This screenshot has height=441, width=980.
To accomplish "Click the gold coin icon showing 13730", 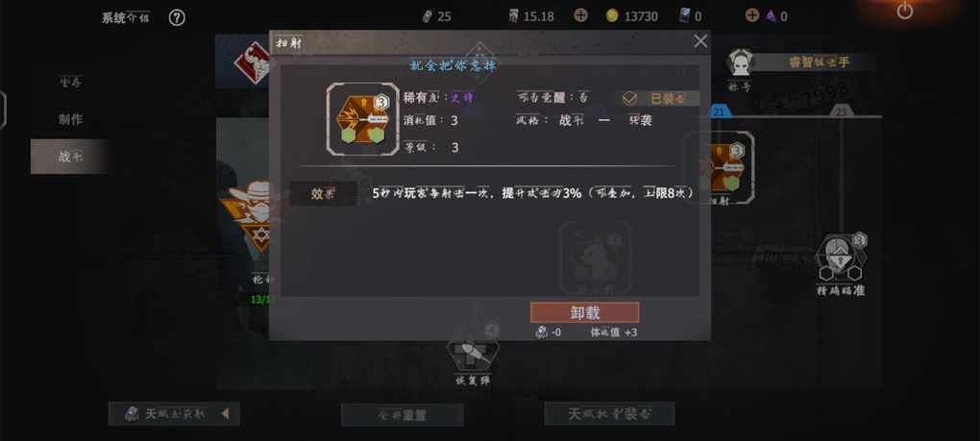I will coord(612,16).
